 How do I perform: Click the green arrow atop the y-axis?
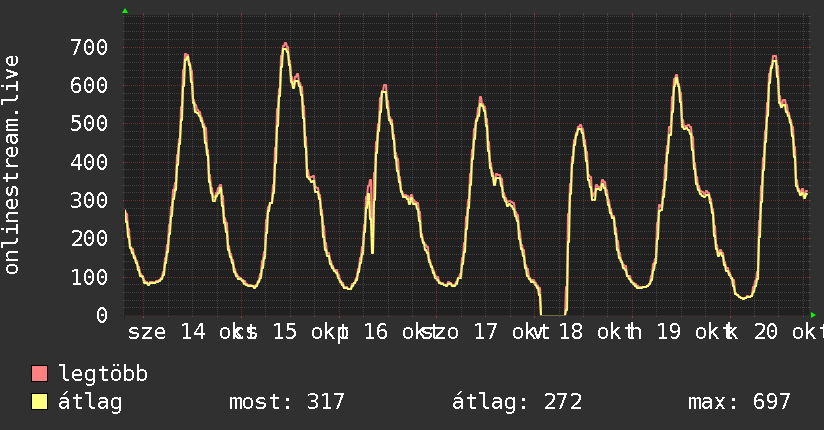125,11
